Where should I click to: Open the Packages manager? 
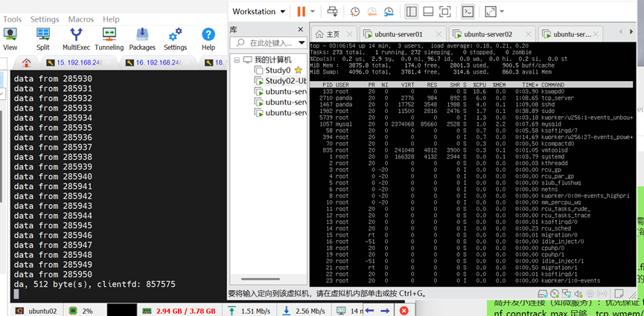click(142, 39)
